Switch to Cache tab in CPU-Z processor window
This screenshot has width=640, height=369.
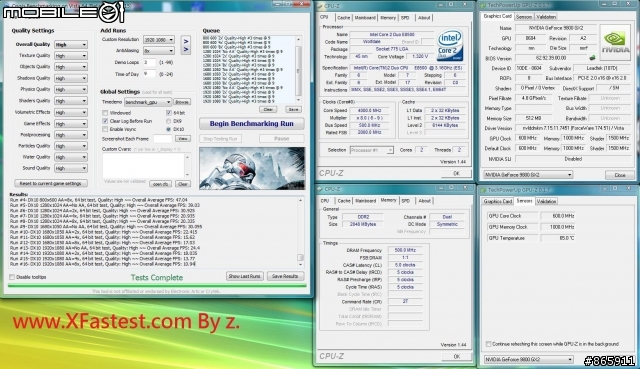tap(344, 18)
